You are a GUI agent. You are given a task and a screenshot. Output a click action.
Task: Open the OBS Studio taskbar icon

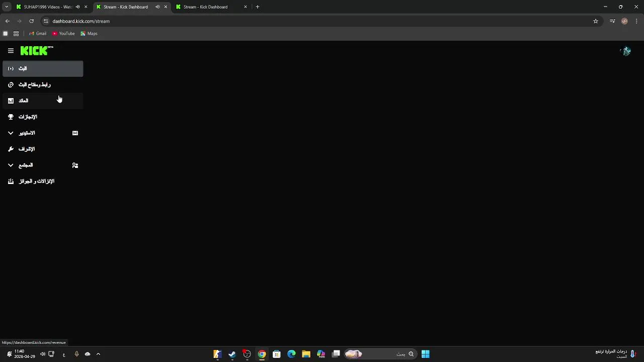[x=247, y=354]
